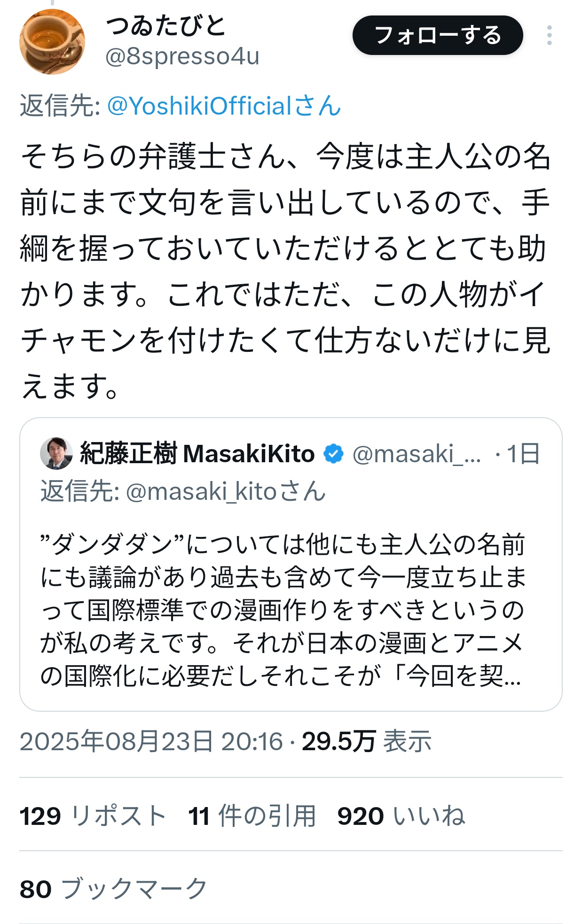
Task: View the 80 ブックマーク count
Action: (114, 889)
